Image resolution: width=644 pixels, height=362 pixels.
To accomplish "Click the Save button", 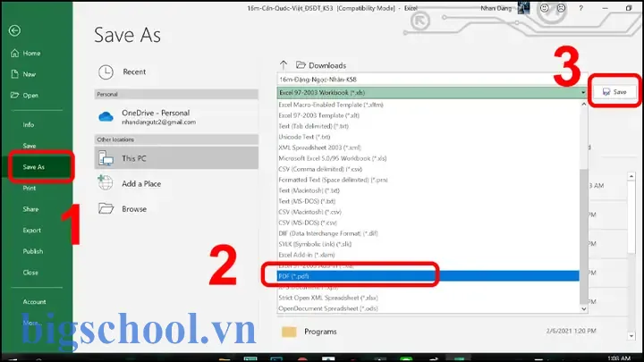I will [x=614, y=92].
